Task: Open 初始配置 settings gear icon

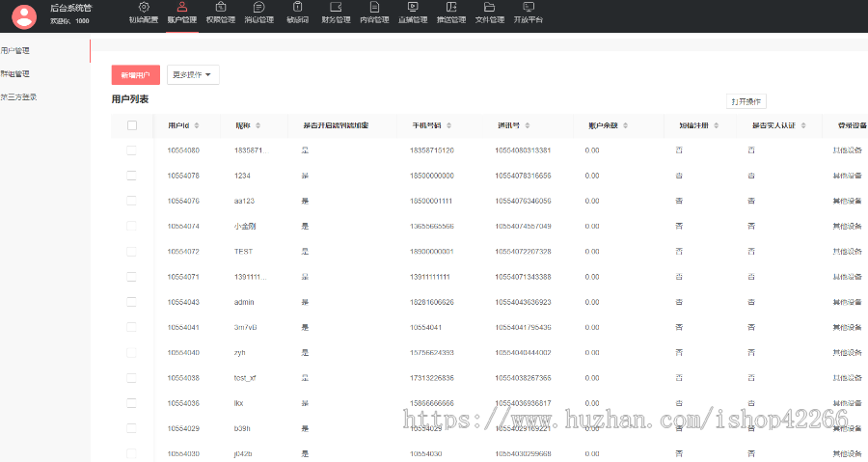Action: tap(145, 8)
